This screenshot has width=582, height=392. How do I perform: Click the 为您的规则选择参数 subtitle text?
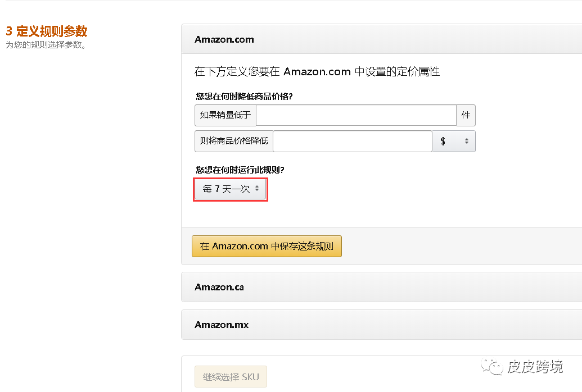click(x=46, y=45)
